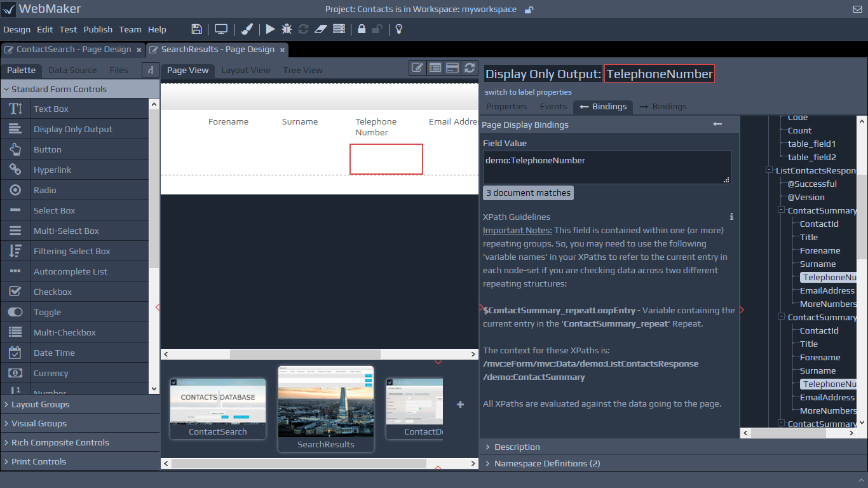Viewport: 868px width, 488px height.
Task: Close the SearchResults - Page Design tab
Action: pyautogui.click(x=282, y=50)
